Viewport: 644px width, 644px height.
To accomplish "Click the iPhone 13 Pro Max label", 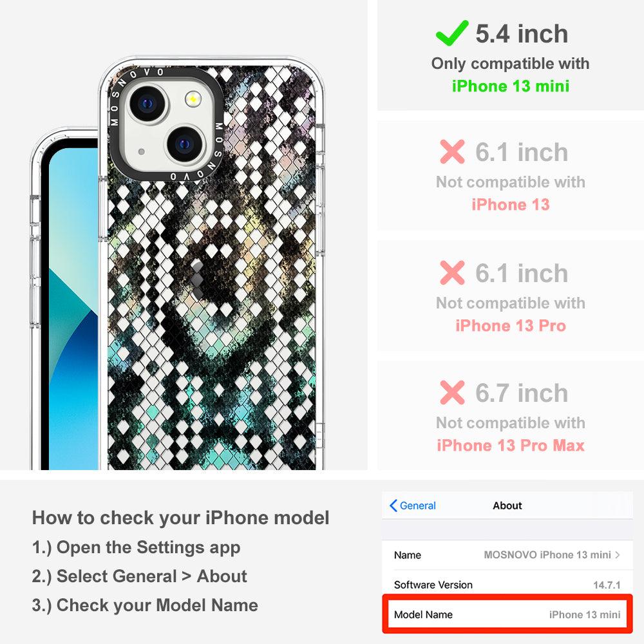I will coord(511,445).
